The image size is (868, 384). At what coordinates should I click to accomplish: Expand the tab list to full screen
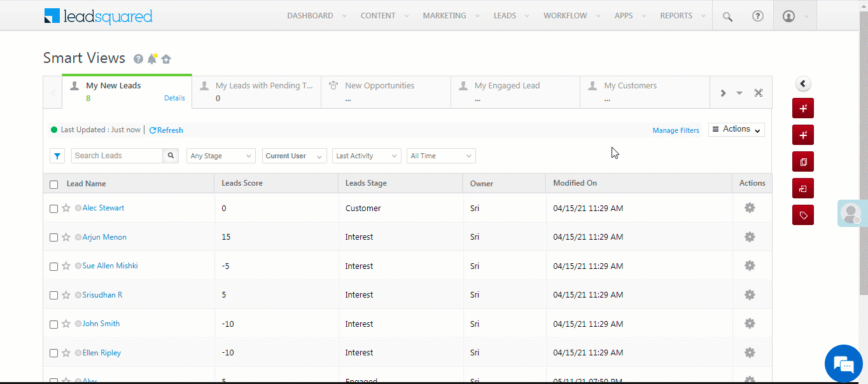pyautogui.click(x=759, y=92)
